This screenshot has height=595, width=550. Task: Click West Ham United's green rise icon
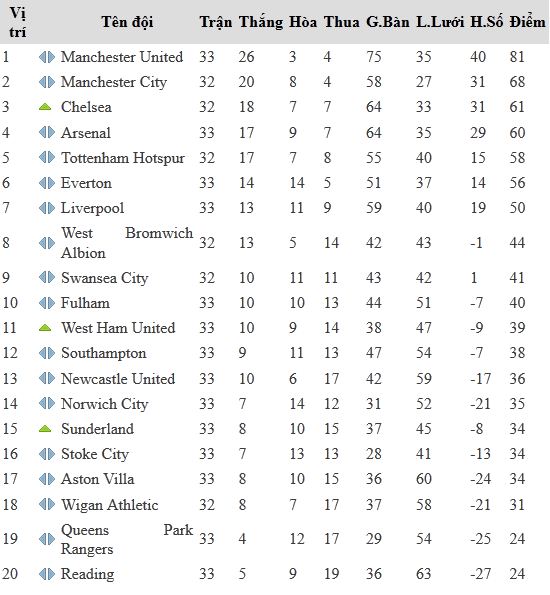click(x=45, y=328)
